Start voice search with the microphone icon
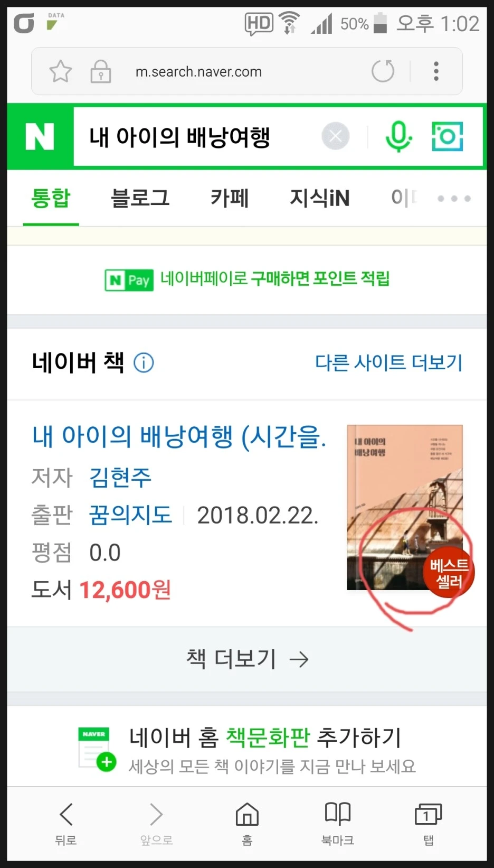494x868 pixels. click(398, 137)
